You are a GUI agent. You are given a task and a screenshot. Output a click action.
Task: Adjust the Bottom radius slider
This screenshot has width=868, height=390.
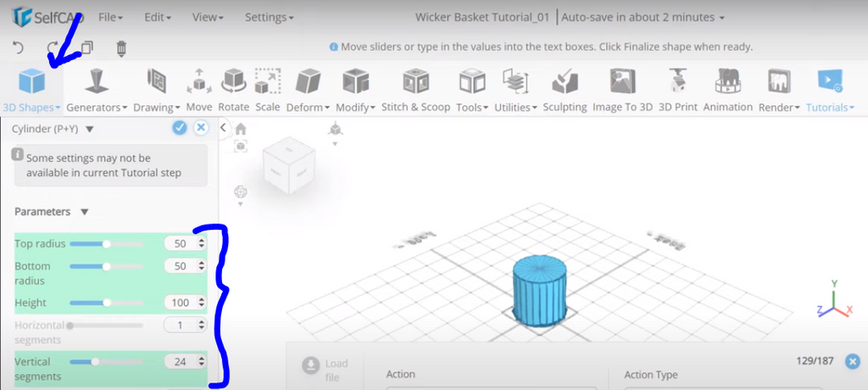click(x=106, y=266)
